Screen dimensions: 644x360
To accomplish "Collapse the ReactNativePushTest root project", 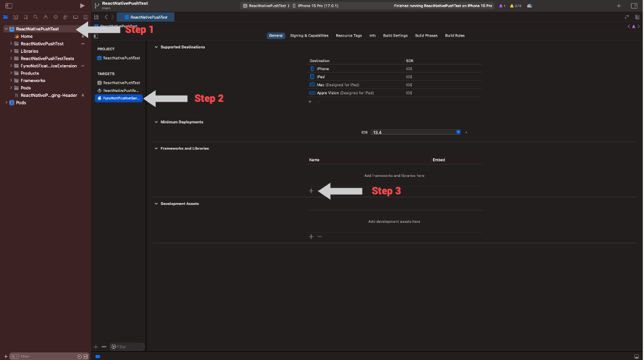I will click(x=6, y=29).
